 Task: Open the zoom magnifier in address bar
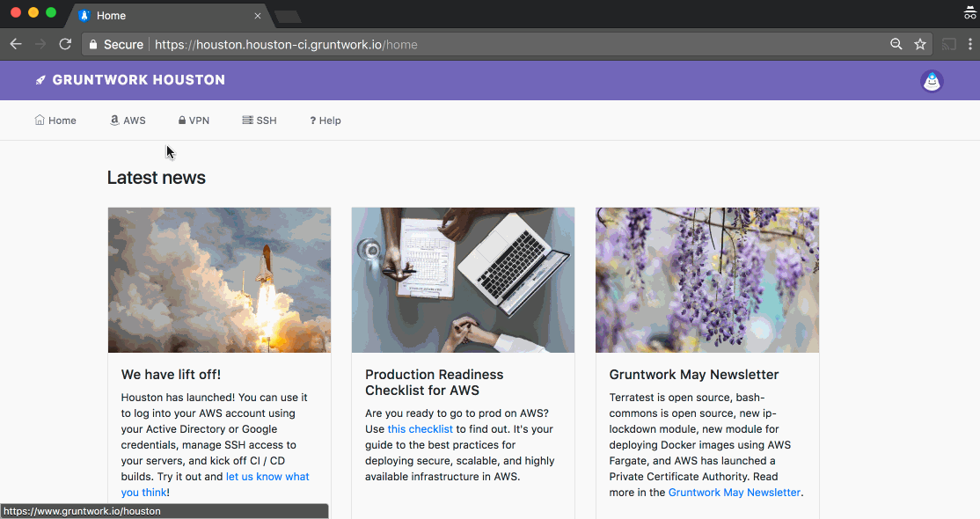[x=896, y=44]
